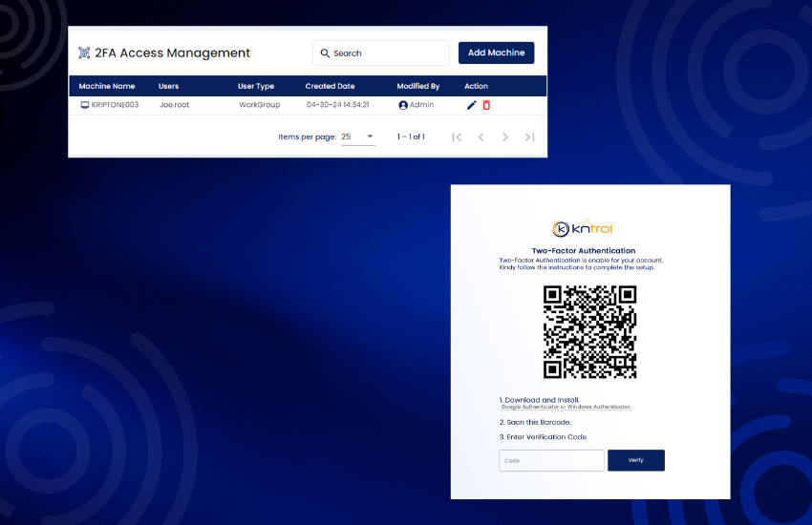Go to the next page arrow
The image size is (812, 525).
click(x=505, y=137)
